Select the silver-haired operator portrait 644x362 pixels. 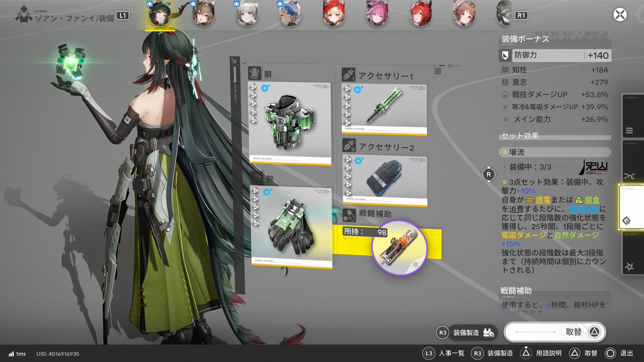[x=247, y=14]
